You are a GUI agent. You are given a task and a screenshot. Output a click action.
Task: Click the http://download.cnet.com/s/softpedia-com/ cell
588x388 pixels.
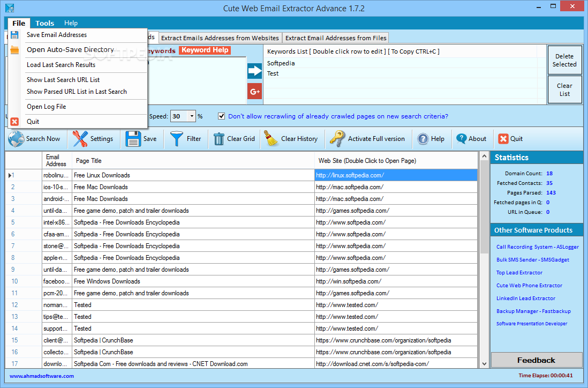396,364
